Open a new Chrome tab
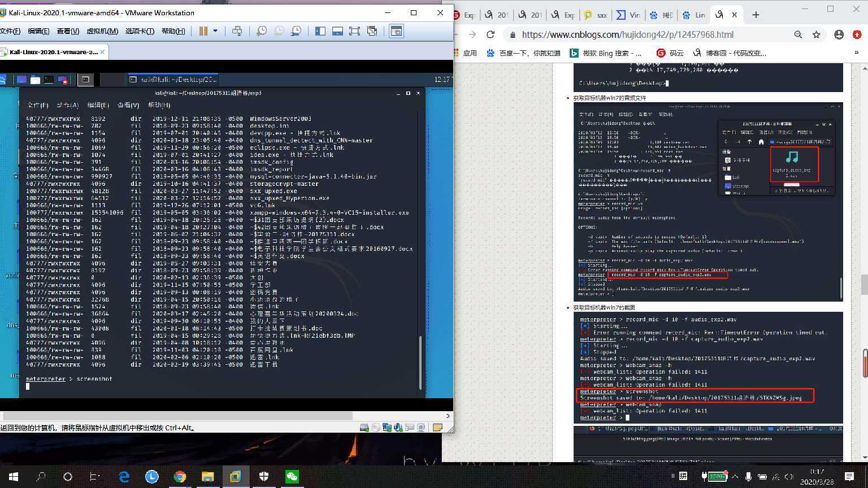Screen dimensions: 868x488 click(756, 15)
